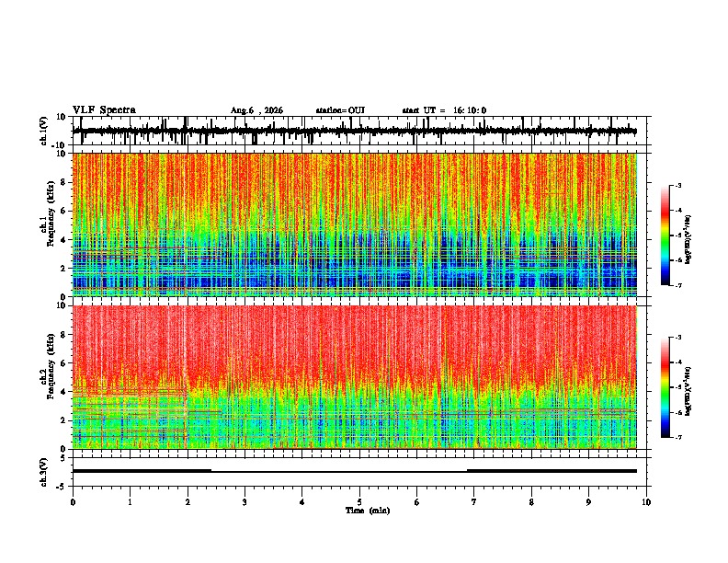Click the '10' tick on the time axis
Screen dimensions: 728x563
pos(646,502)
